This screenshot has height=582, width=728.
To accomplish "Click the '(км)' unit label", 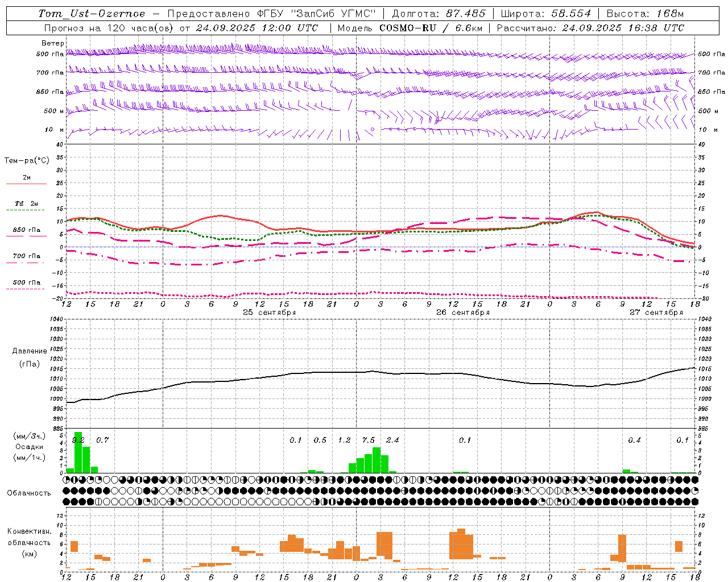I will (30, 554).
